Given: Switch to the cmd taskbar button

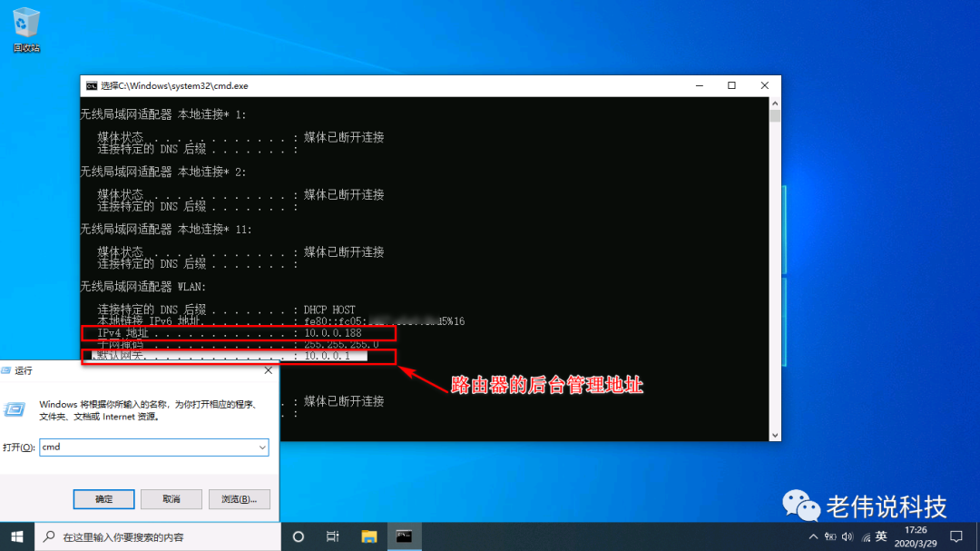Looking at the screenshot, I should click(x=405, y=536).
